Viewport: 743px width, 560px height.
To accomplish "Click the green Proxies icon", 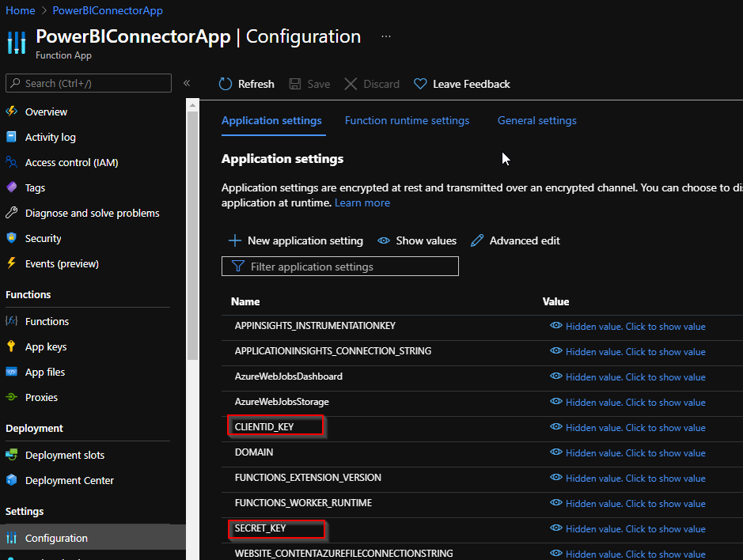I will (11, 397).
